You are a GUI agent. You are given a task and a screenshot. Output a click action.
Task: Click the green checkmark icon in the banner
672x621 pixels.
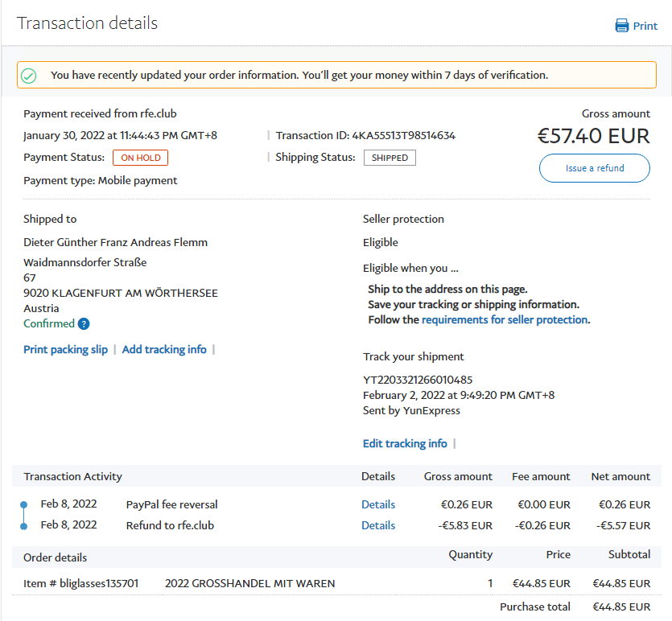(x=29, y=76)
